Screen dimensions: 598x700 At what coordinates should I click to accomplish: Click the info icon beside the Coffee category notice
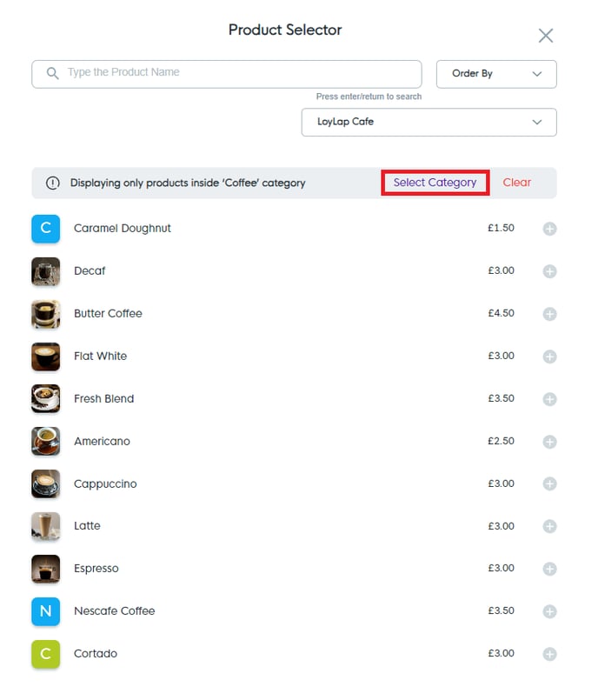click(x=54, y=183)
